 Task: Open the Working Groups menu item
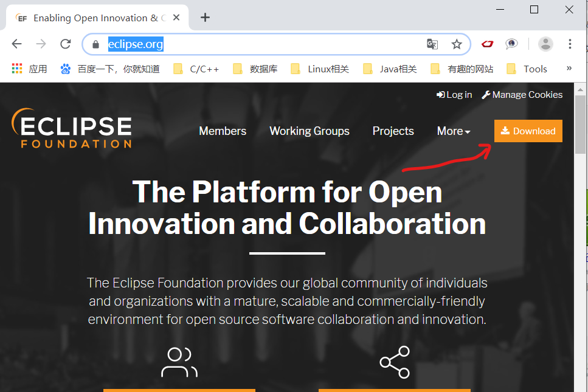[310, 131]
